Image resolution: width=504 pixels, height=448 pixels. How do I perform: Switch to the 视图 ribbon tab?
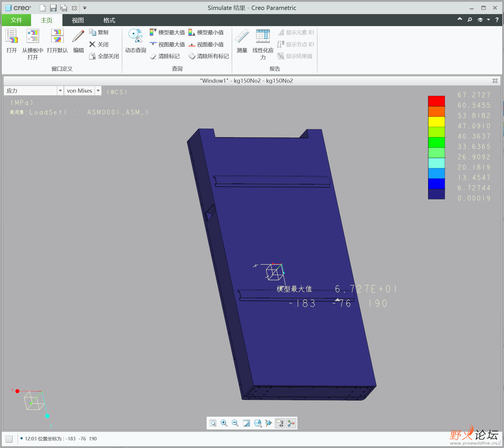click(x=78, y=20)
